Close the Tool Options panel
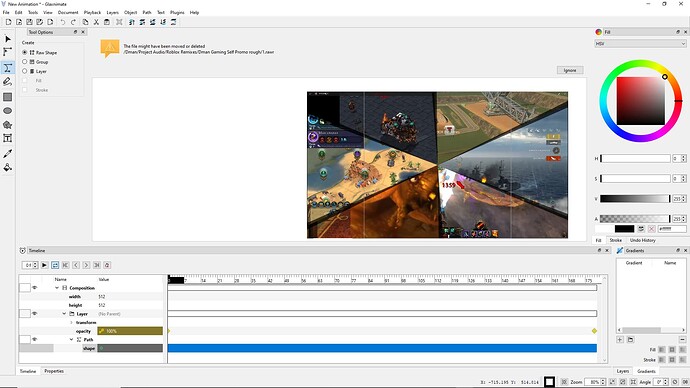The image size is (690, 388). coord(83,32)
